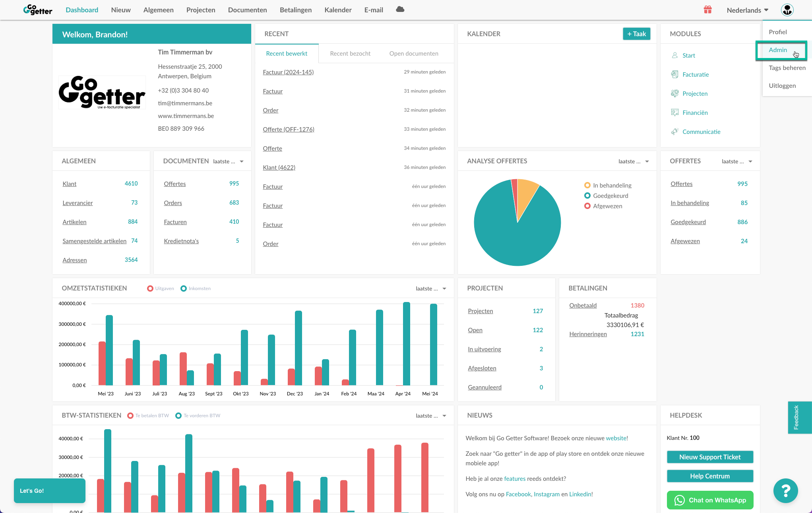Toggle Goedgekeurd in the pie legend

point(606,196)
